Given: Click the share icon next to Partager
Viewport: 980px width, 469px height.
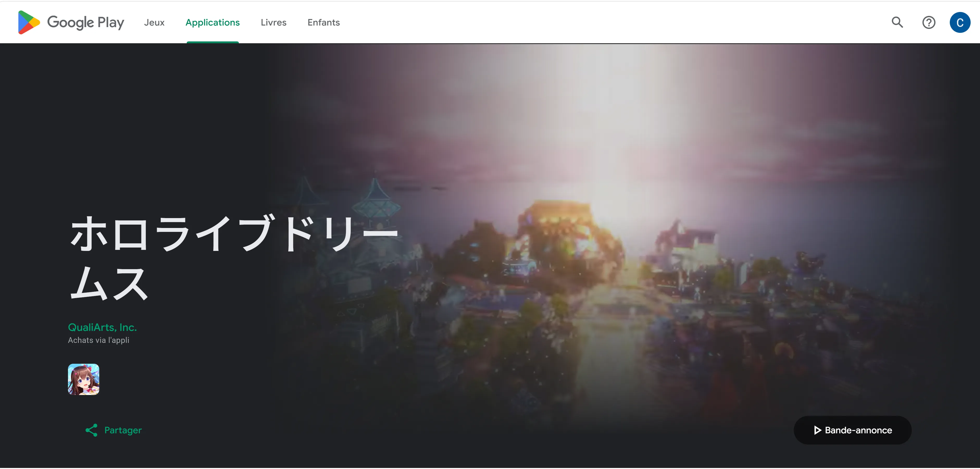Looking at the screenshot, I should [x=91, y=430].
